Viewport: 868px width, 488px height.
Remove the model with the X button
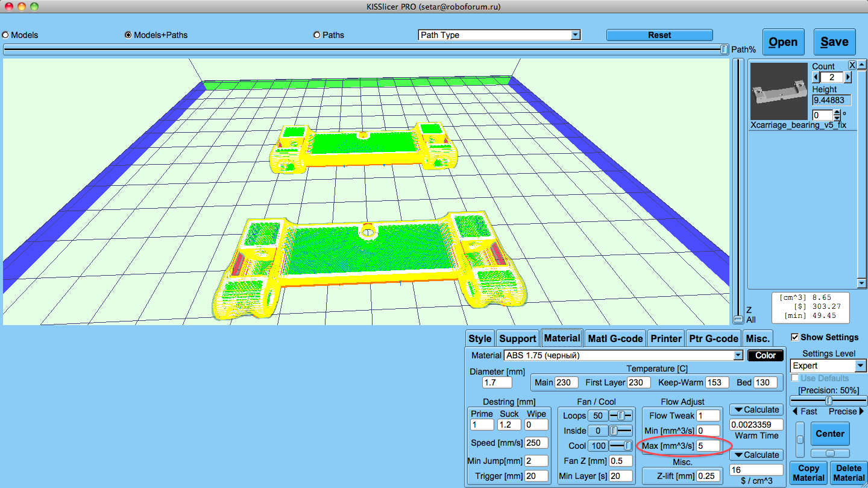tap(852, 65)
